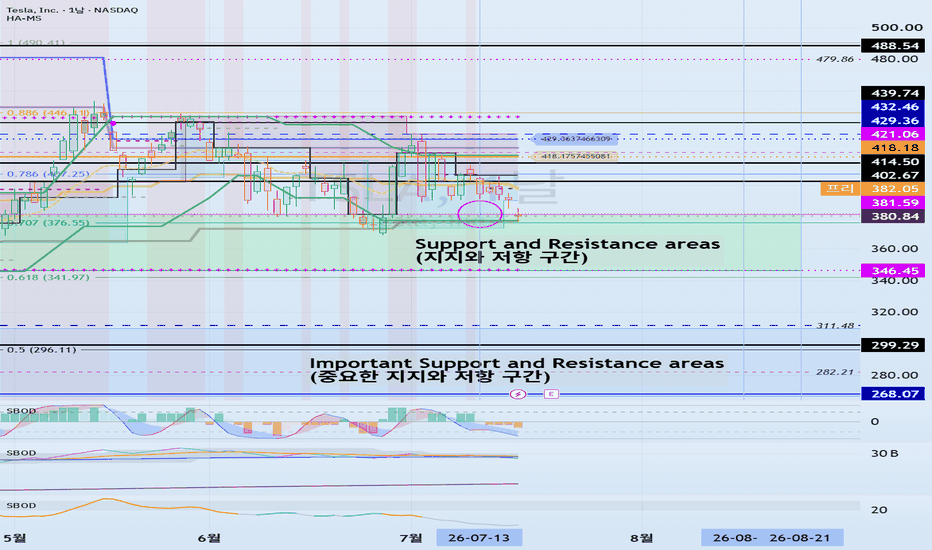932x550 pixels.
Task: Click the 429.3637466309 value tag
Action: 575,139
